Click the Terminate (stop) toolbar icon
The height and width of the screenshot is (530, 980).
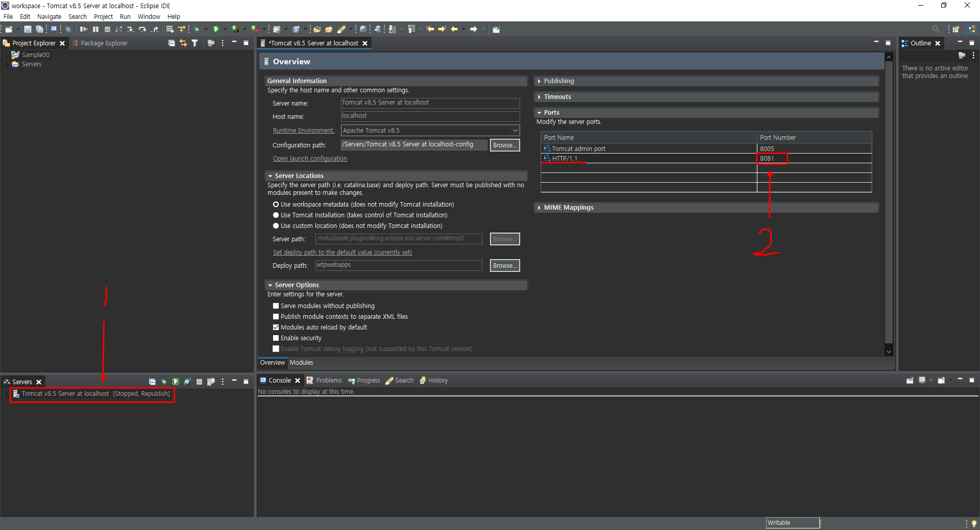tap(107, 29)
